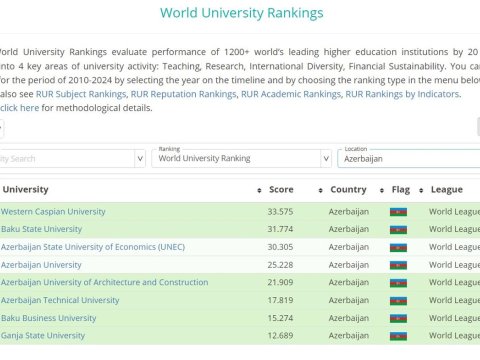Follow the 'click here' methodology link
Screen dimensions: 480x360
pos(20,108)
